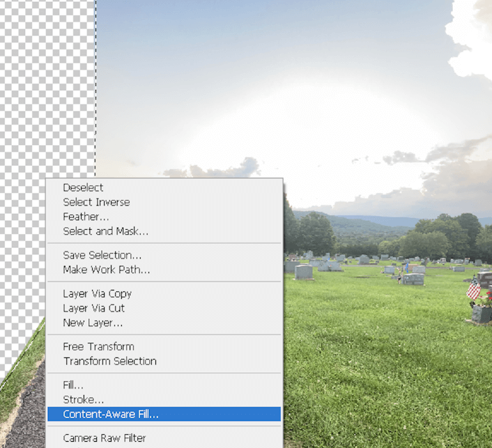
Task: Open the Stroke... dialog
Action: 164,400
